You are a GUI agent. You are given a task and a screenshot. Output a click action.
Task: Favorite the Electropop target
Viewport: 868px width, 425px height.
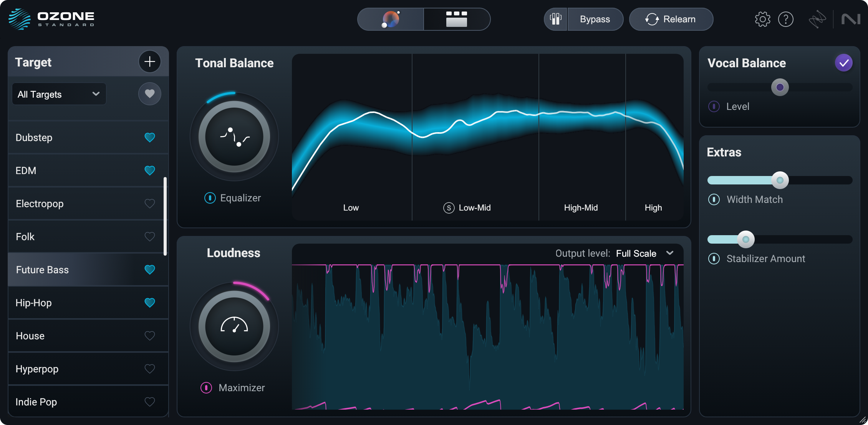pyautogui.click(x=150, y=203)
